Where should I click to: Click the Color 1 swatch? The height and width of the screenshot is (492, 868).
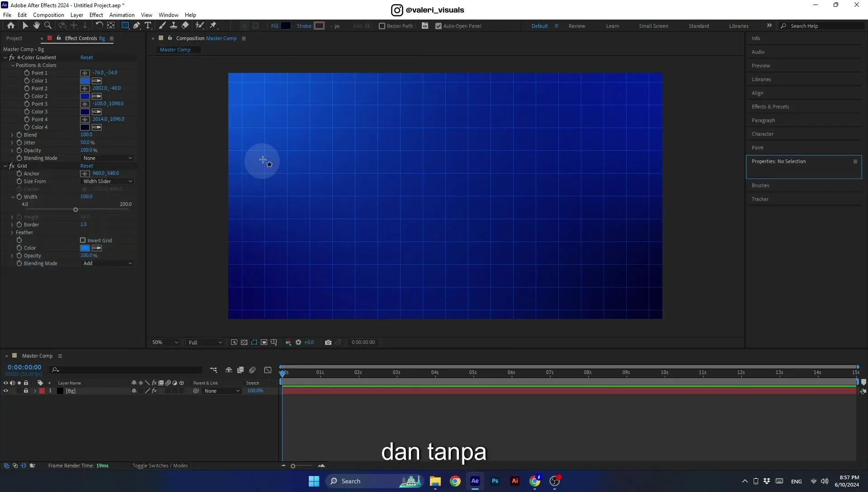pyautogui.click(x=85, y=81)
